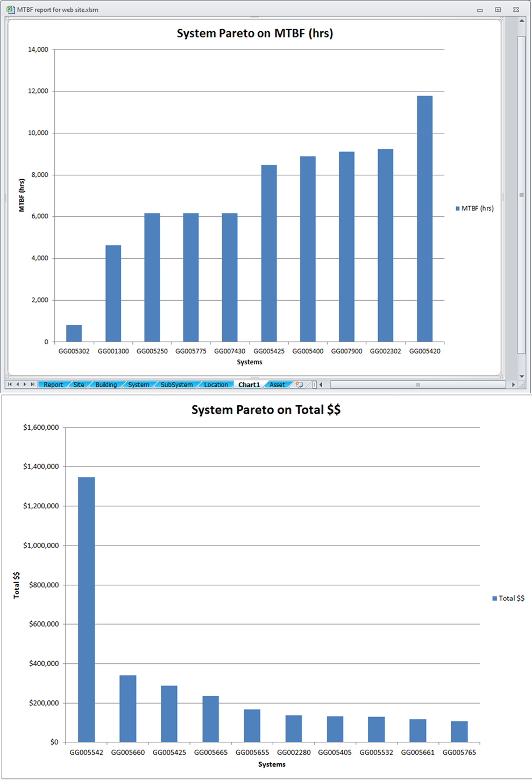
Task: Restore the MTBF report workbook window
Action: (x=498, y=10)
